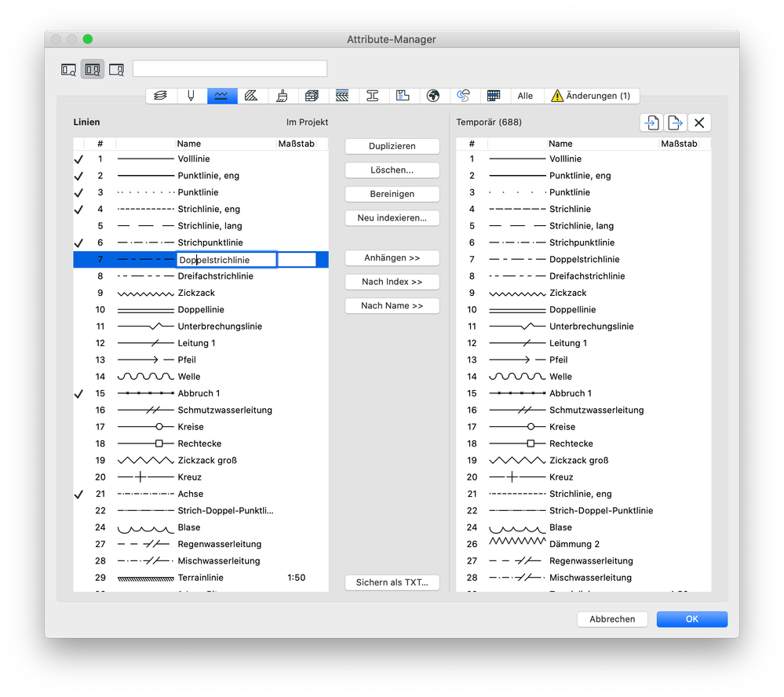
Task: Select Unterbrechungslinie in project list
Action: pos(201,327)
